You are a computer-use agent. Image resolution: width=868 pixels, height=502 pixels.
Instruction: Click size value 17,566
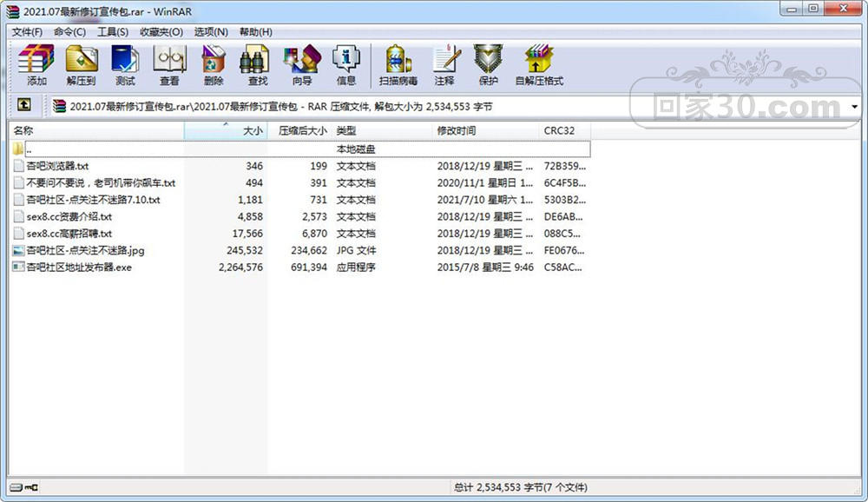point(247,234)
